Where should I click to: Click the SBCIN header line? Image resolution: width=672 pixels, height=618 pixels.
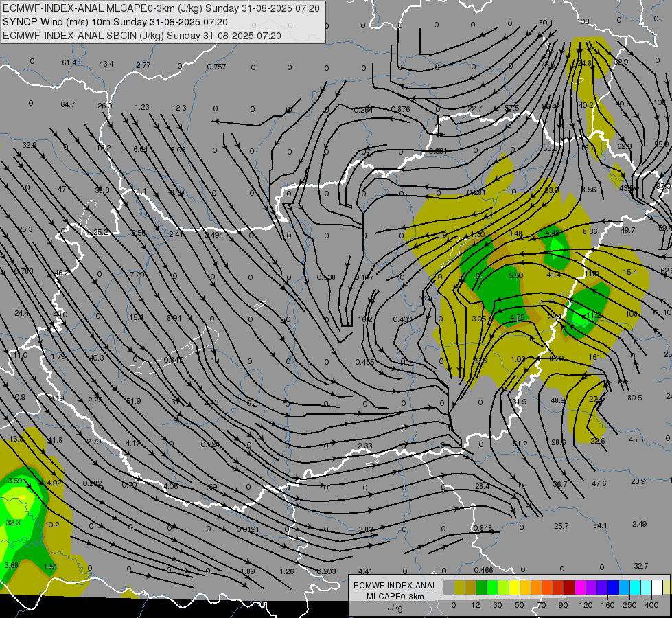[x=142, y=36]
